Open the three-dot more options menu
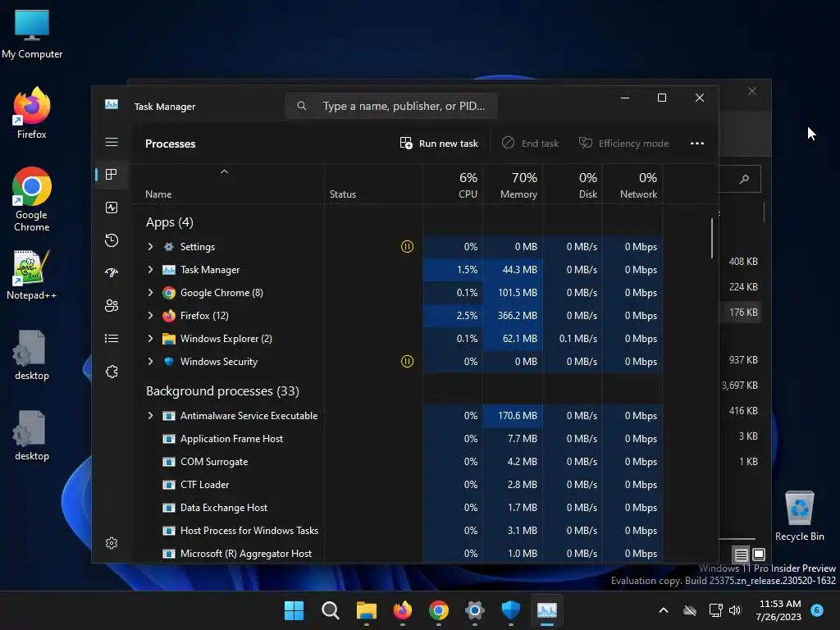 click(x=697, y=143)
